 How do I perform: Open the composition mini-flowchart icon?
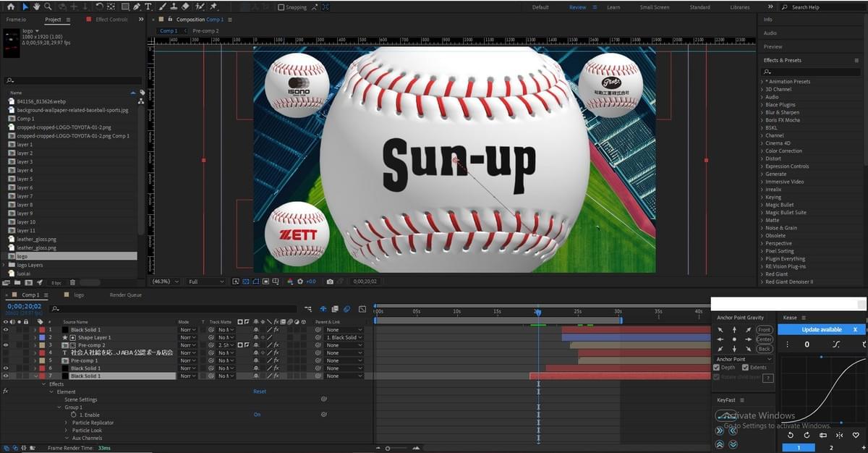(x=308, y=309)
